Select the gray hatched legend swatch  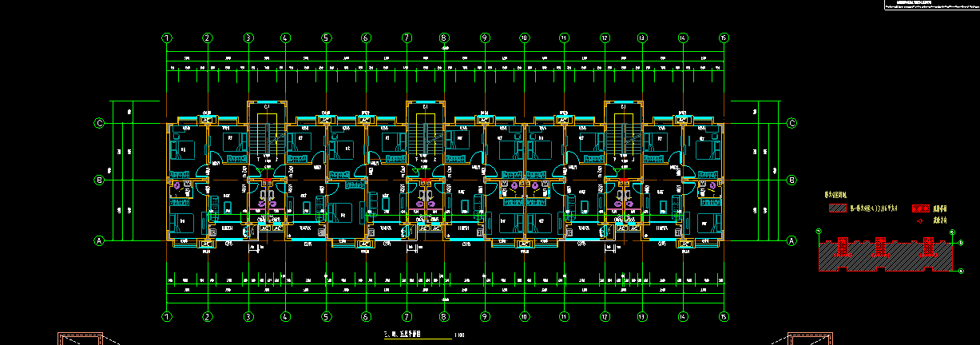click(836, 208)
